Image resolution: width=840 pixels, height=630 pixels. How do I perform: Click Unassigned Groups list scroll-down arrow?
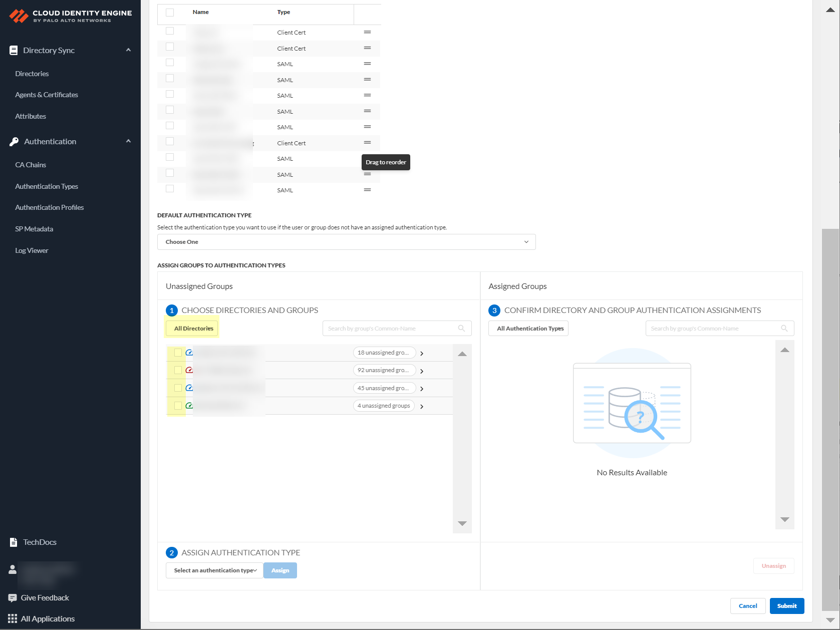coord(462,523)
